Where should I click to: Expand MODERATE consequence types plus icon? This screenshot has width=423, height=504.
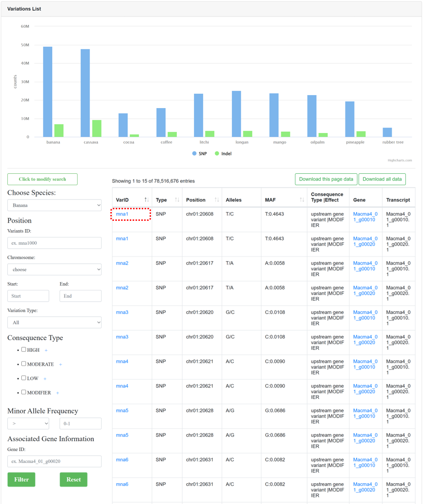pos(60,364)
